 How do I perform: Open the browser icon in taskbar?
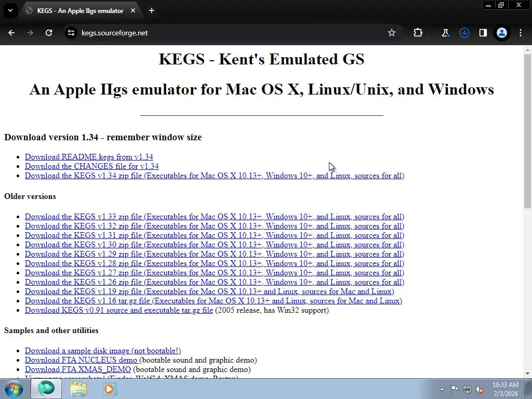coord(46,389)
